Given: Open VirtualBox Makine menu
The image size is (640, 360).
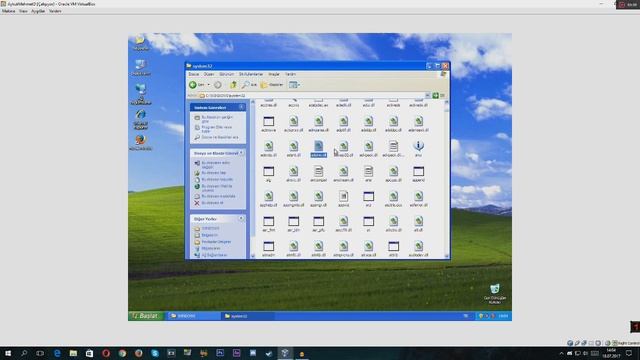Looking at the screenshot, I should 8,11.
